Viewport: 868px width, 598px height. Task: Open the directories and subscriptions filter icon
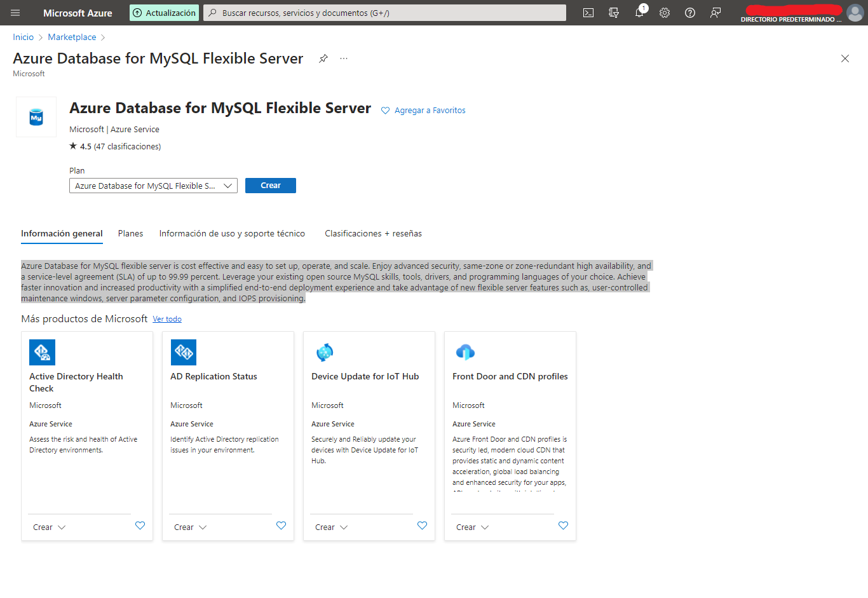(x=614, y=13)
